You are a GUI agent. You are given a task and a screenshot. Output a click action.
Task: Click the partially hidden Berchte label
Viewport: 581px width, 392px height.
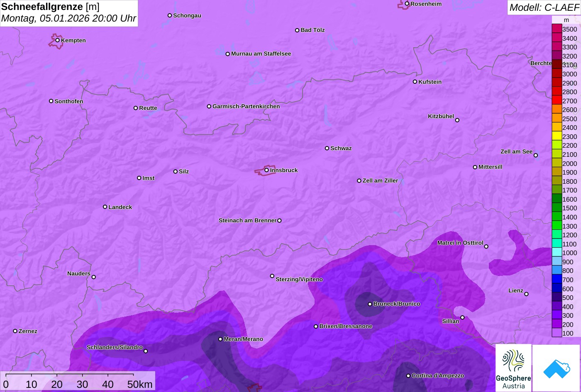tap(541, 63)
